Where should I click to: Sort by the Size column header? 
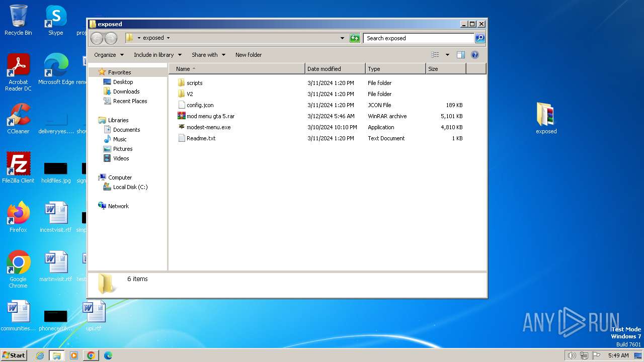[446, 69]
